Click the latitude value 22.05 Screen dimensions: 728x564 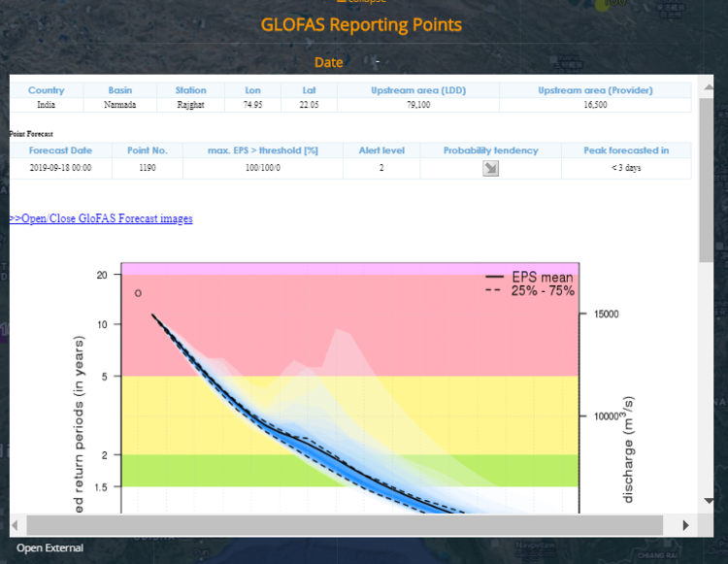(309, 105)
